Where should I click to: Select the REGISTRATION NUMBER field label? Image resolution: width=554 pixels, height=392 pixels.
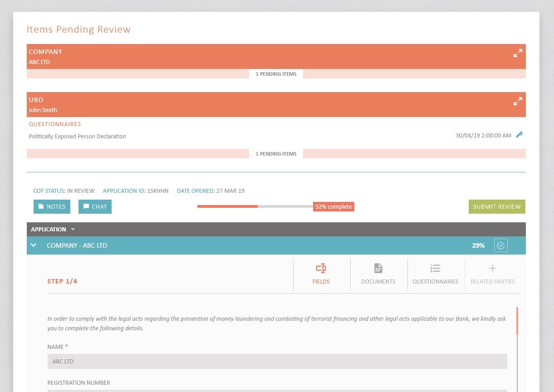click(79, 383)
